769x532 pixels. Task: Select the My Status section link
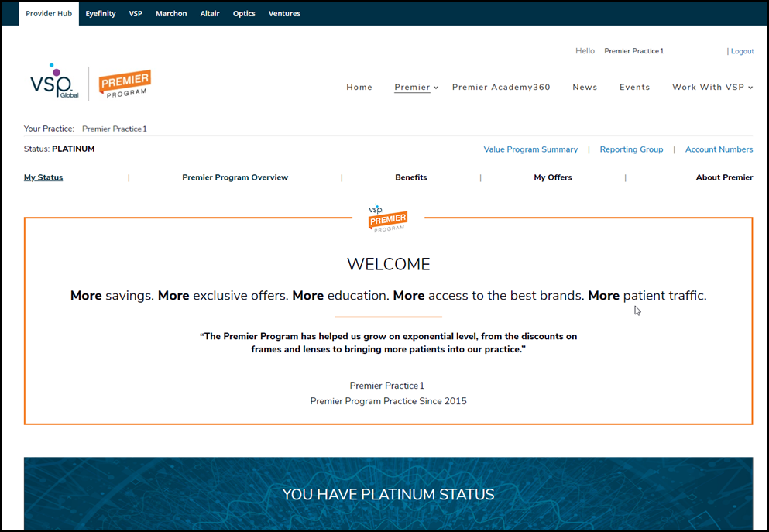[43, 177]
